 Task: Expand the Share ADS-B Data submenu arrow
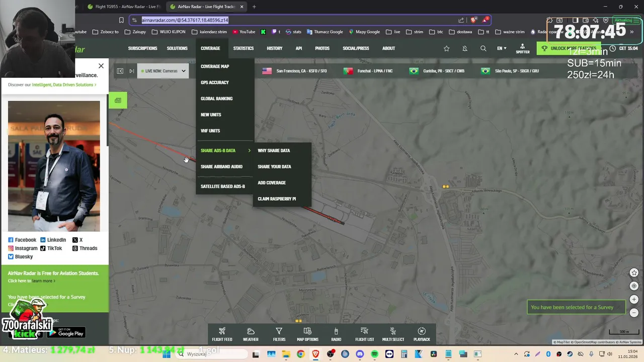(x=249, y=150)
